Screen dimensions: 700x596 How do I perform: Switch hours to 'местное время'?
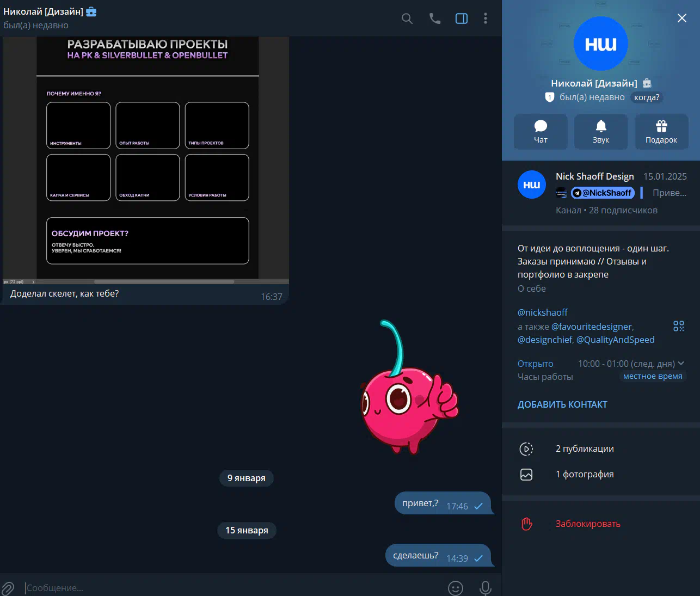coord(653,376)
